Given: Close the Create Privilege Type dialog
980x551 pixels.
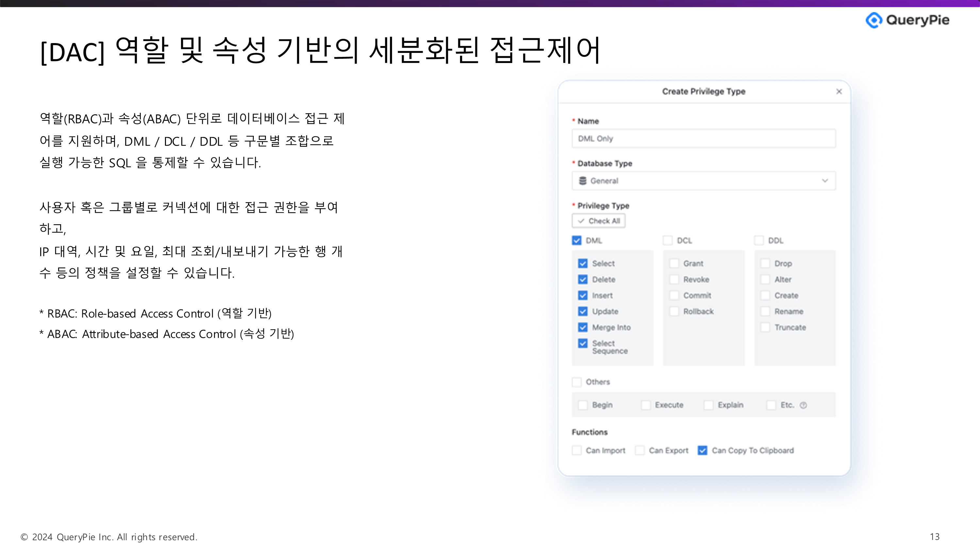Looking at the screenshot, I should (x=839, y=92).
